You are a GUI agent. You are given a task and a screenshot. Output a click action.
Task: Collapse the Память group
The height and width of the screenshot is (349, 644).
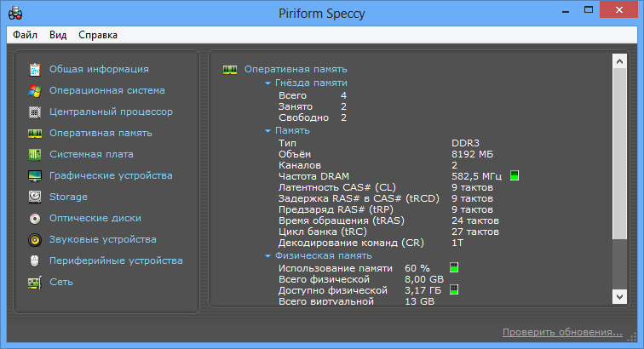(267, 131)
